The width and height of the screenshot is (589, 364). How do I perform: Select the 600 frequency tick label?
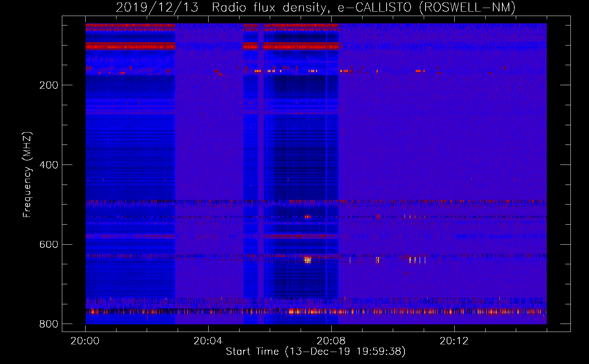tap(49, 244)
